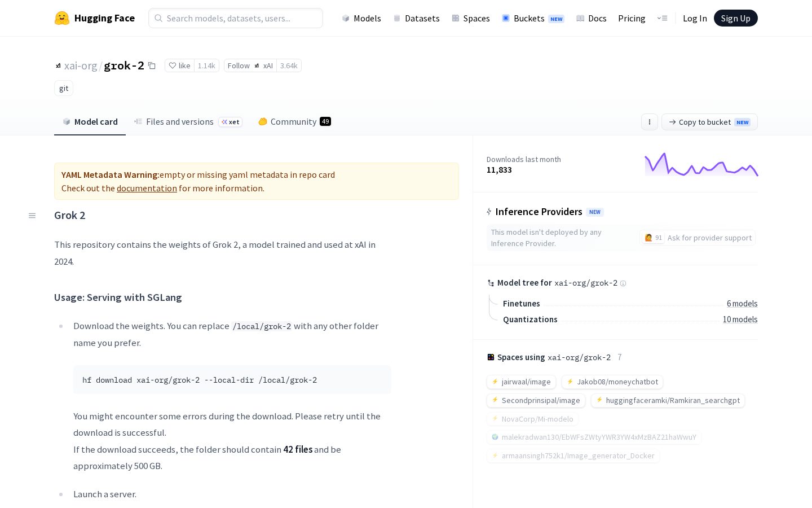Open the malekradwan130 space link
The width and height of the screenshot is (812, 508).
coord(594,437)
